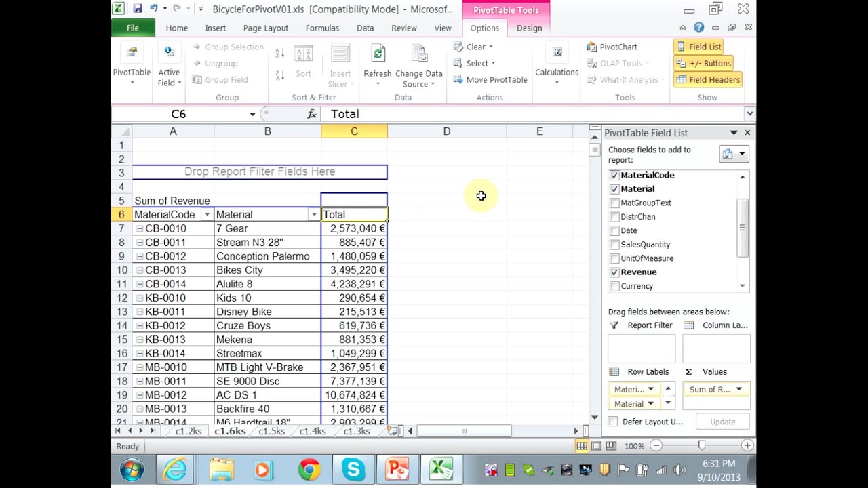Click the horizontal sheet scrollbar thumb
Screen dimensions: 868x488
point(464,431)
